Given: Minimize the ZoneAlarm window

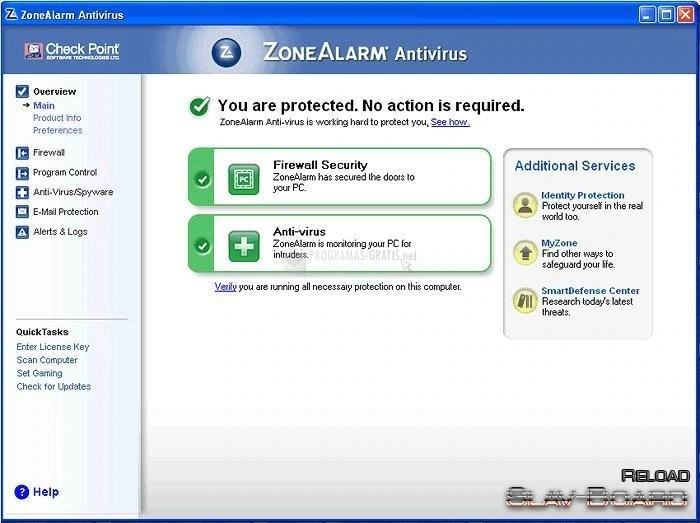Looking at the screenshot, I should [x=647, y=14].
